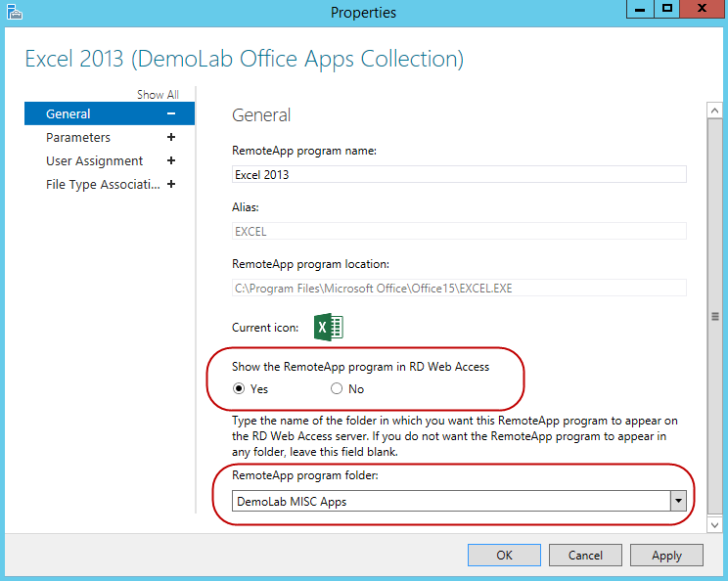Expand File Type Associations plus sign

tap(171, 185)
